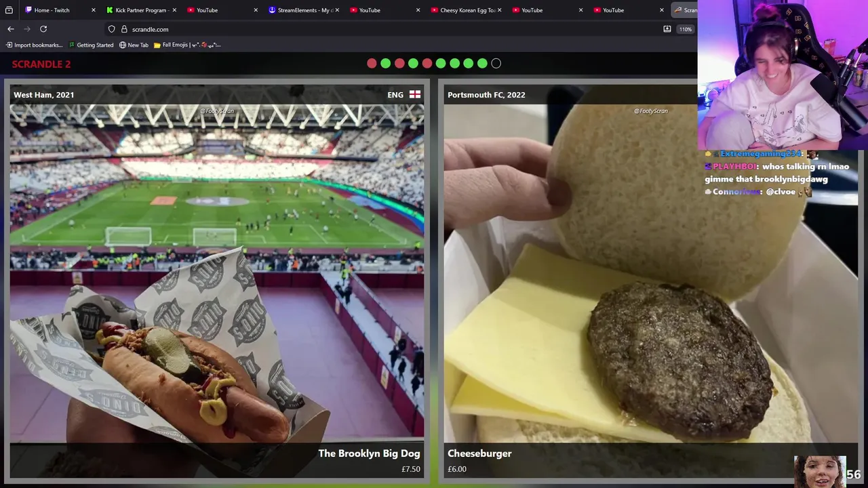Open the tracking protection shield icon

[x=111, y=29]
